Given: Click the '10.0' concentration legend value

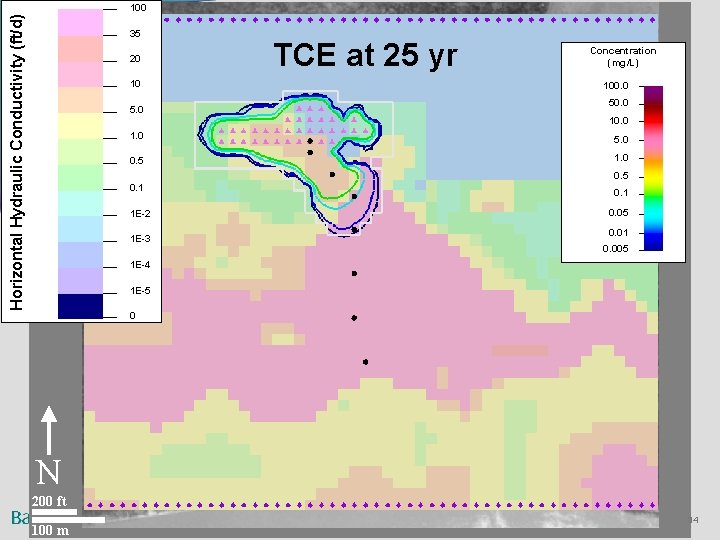Looking at the screenshot, I should (x=619, y=121).
